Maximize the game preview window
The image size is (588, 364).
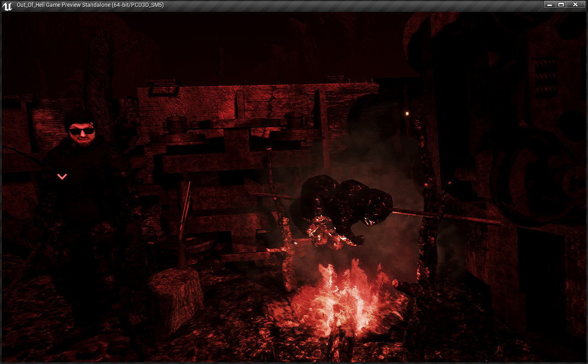tap(562, 5)
